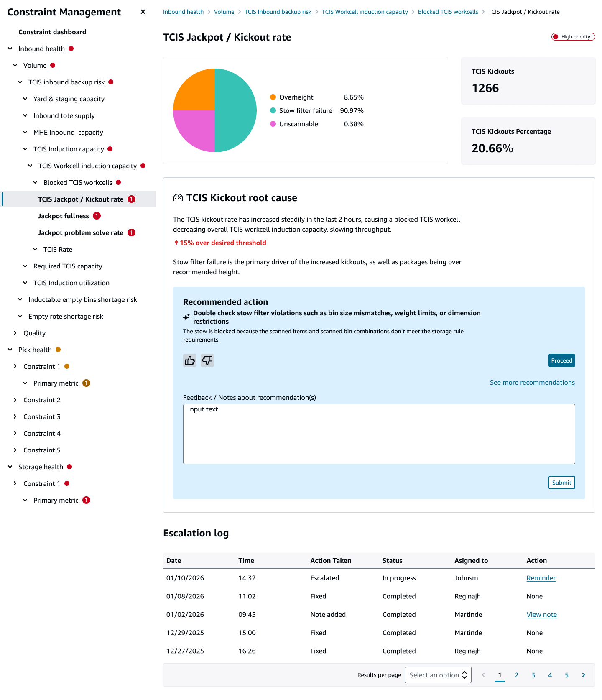Go to escalation log page 2
The image size is (602, 700).
(x=517, y=675)
